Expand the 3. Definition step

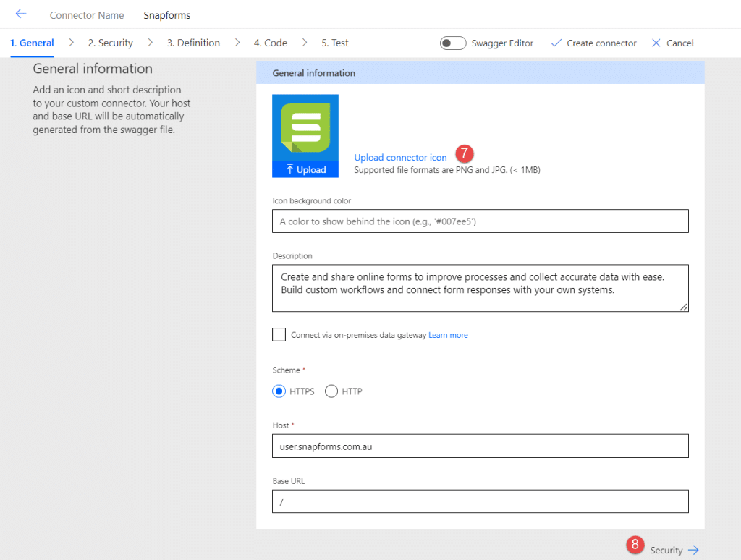tap(192, 43)
